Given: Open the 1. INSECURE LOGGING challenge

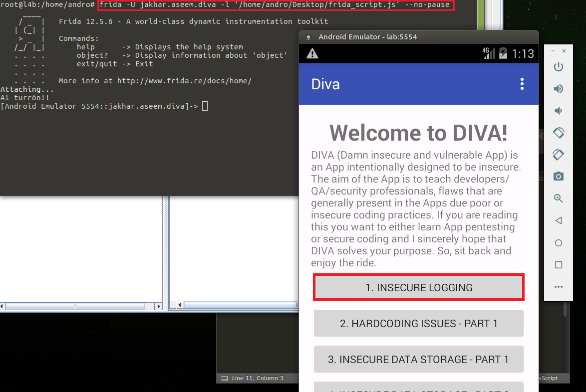Looking at the screenshot, I should pos(418,287).
